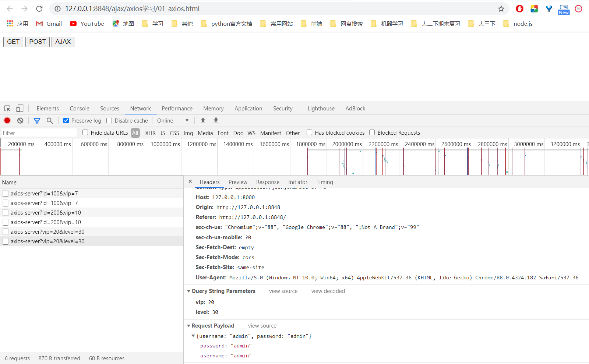This screenshot has width=589, height=364.
Task: Open the node.js bookmark folder
Action: (x=518, y=24)
